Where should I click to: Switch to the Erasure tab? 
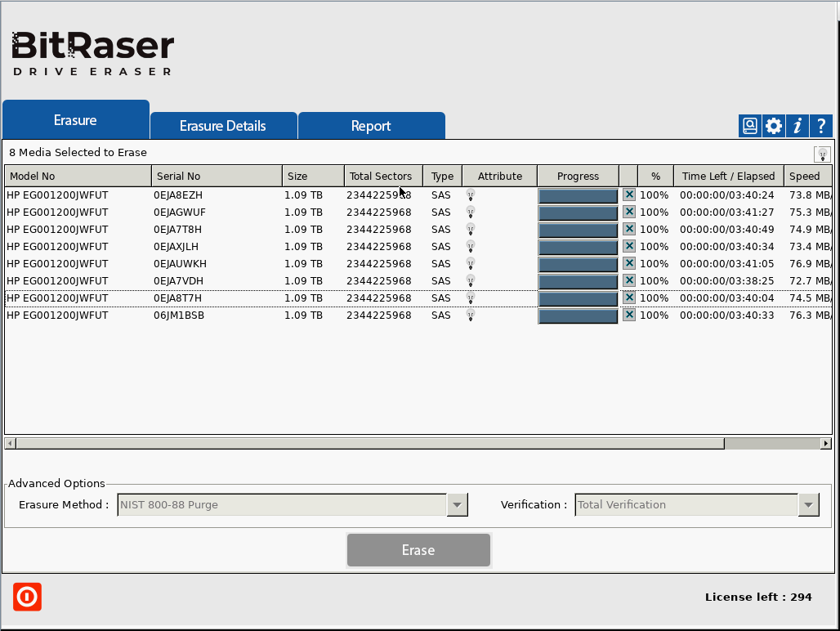(x=75, y=120)
